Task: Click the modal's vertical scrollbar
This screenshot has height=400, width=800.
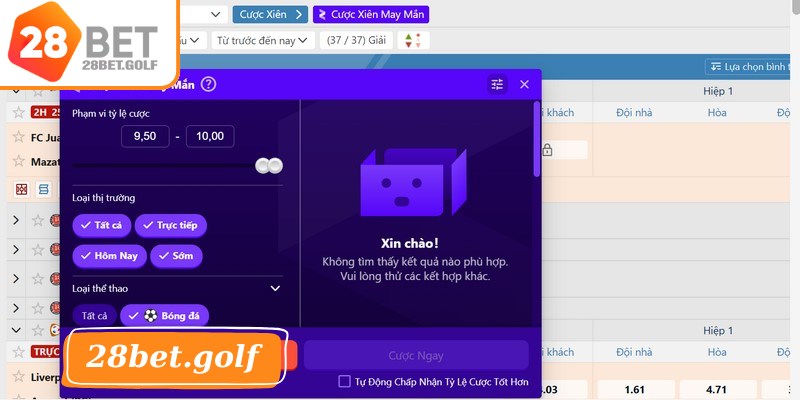Action: click(x=536, y=139)
